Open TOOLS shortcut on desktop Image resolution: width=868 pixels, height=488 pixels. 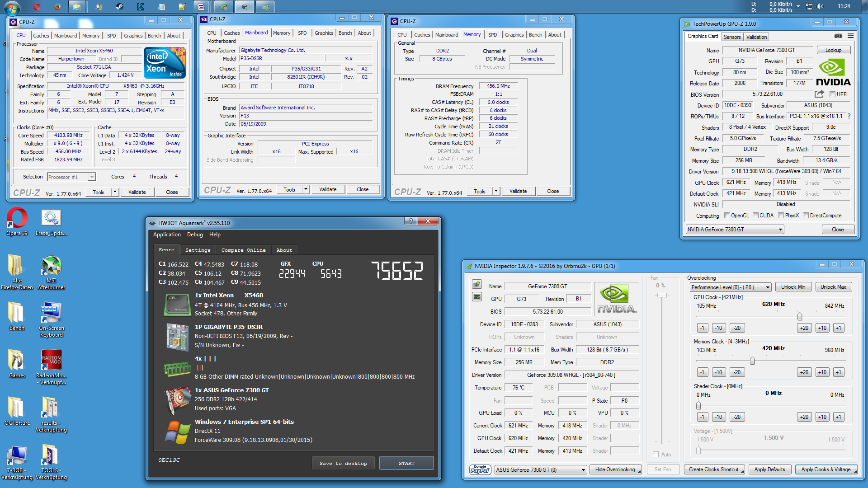click(x=51, y=462)
